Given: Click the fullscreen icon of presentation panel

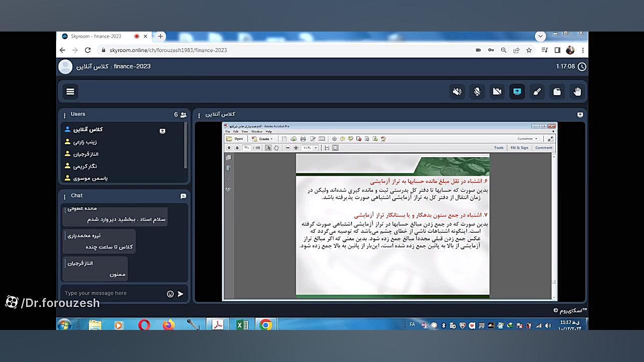Looking at the screenshot, I should pyautogui.click(x=580, y=115).
